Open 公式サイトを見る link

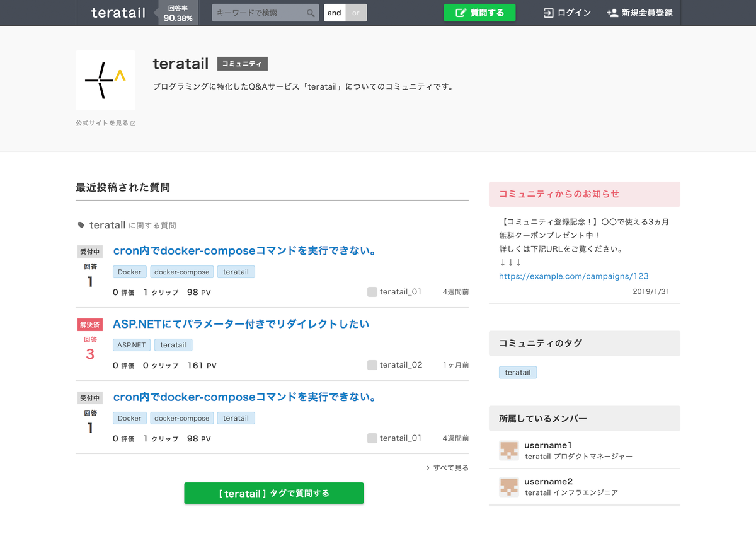pos(105,124)
